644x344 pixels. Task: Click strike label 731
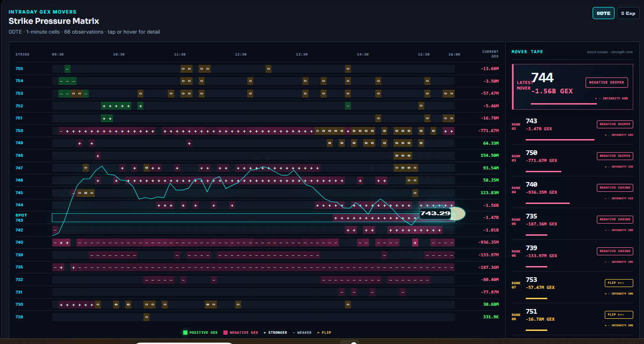[x=19, y=292]
